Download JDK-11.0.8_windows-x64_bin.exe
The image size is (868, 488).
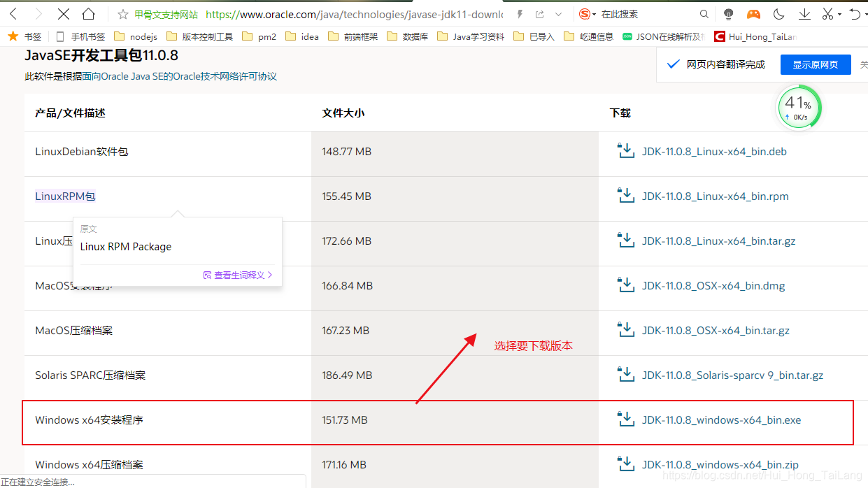(x=722, y=419)
